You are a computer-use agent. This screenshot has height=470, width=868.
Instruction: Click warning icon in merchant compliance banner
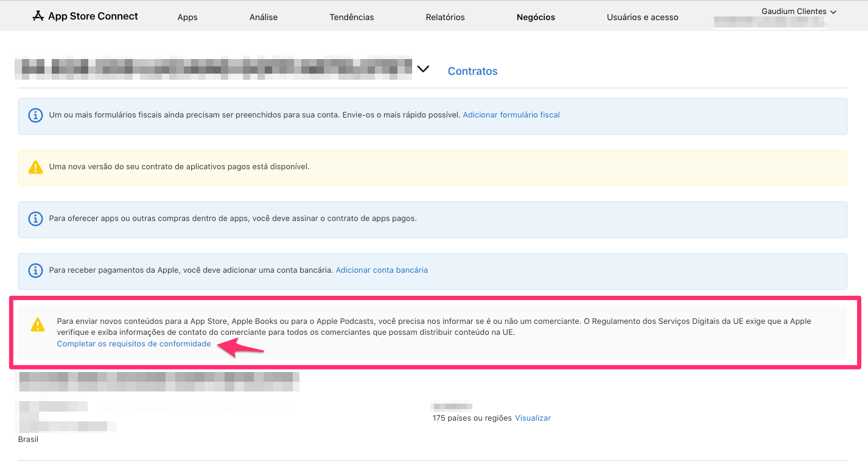[38, 324]
